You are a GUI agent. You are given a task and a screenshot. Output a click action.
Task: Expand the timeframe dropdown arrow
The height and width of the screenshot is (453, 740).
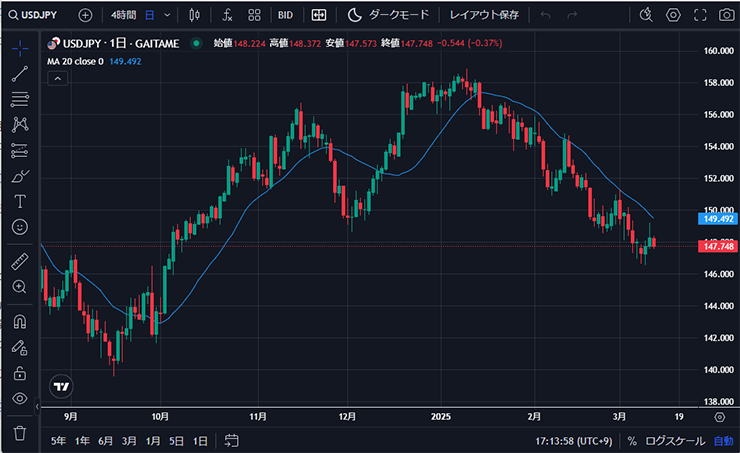coord(166,15)
